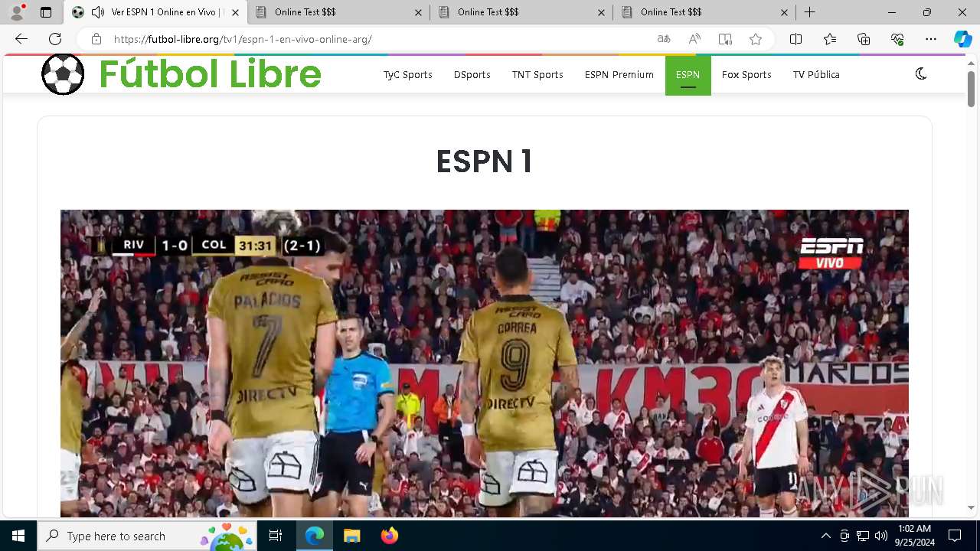Select the Ver ESPN 1 Online tab
The width and height of the screenshot is (980, 551).
pos(157,12)
